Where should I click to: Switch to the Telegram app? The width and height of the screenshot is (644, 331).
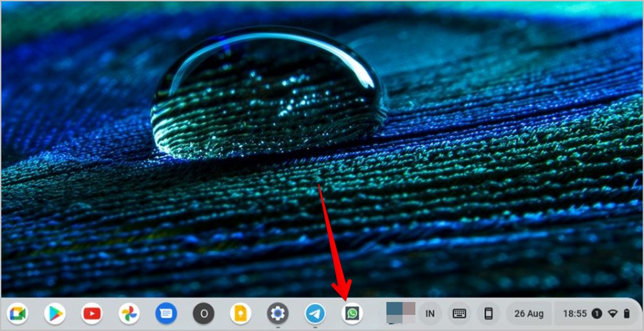pos(315,314)
